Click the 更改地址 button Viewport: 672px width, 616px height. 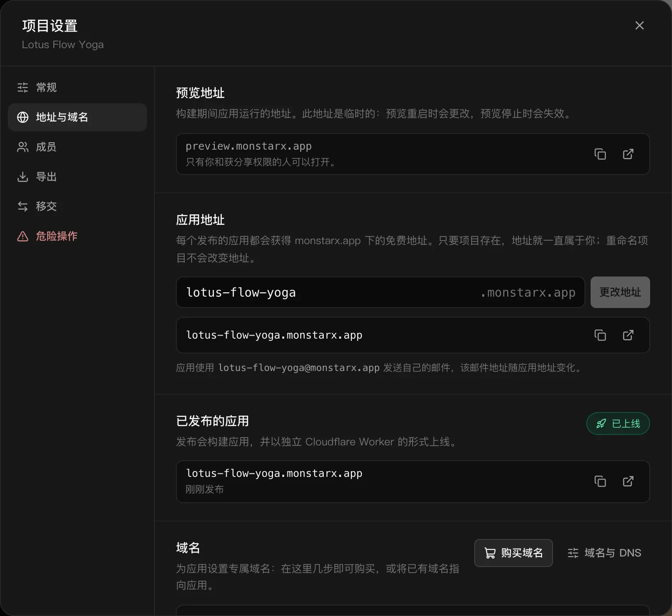(620, 292)
